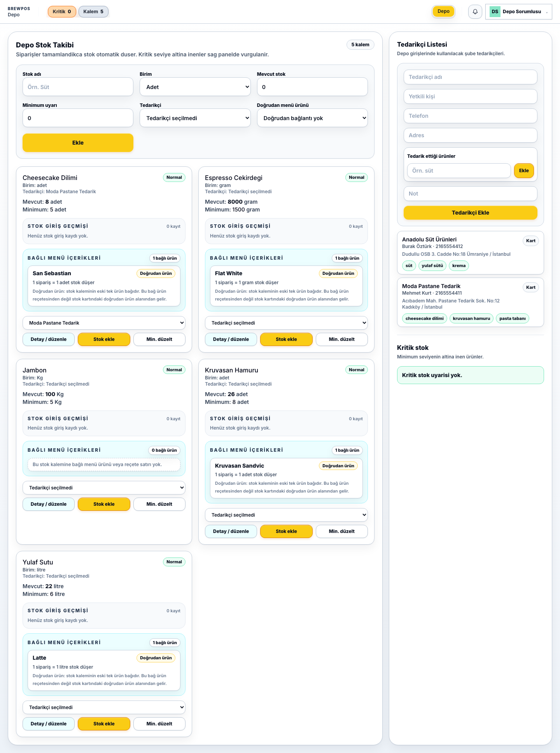The width and height of the screenshot is (560, 753).
Task: Open Tedarikçi dropdown in add-stock form
Action: pyautogui.click(x=195, y=118)
